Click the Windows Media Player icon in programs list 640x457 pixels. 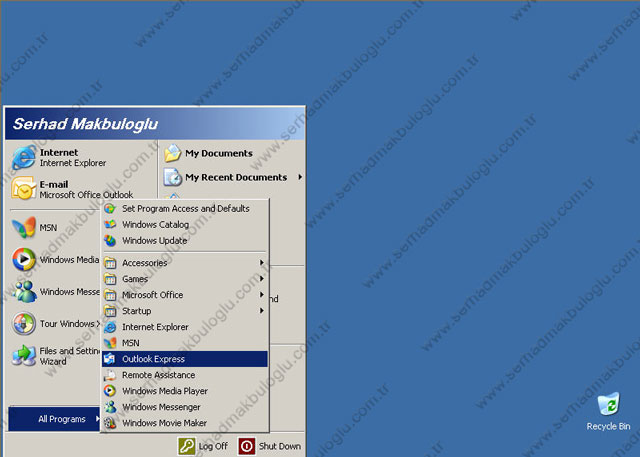pos(110,391)
